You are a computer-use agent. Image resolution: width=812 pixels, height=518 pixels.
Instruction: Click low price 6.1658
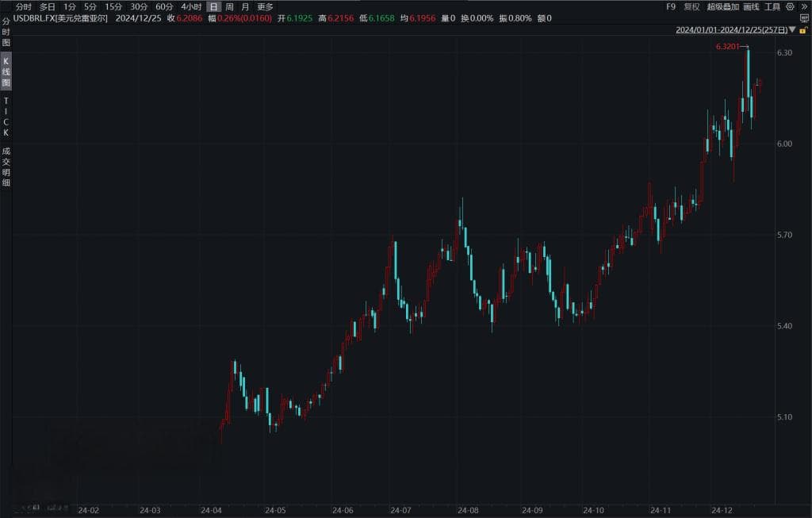381,18
